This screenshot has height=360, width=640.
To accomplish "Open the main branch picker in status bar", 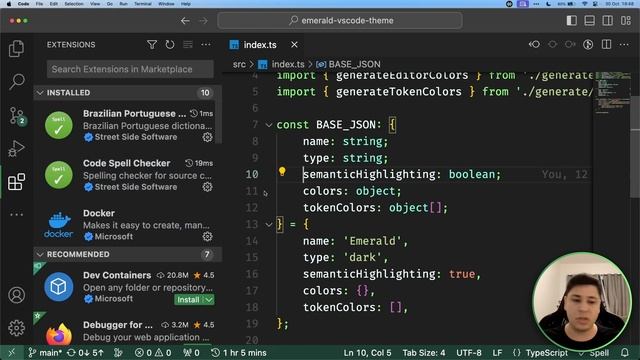I will [x=45, y=353].
